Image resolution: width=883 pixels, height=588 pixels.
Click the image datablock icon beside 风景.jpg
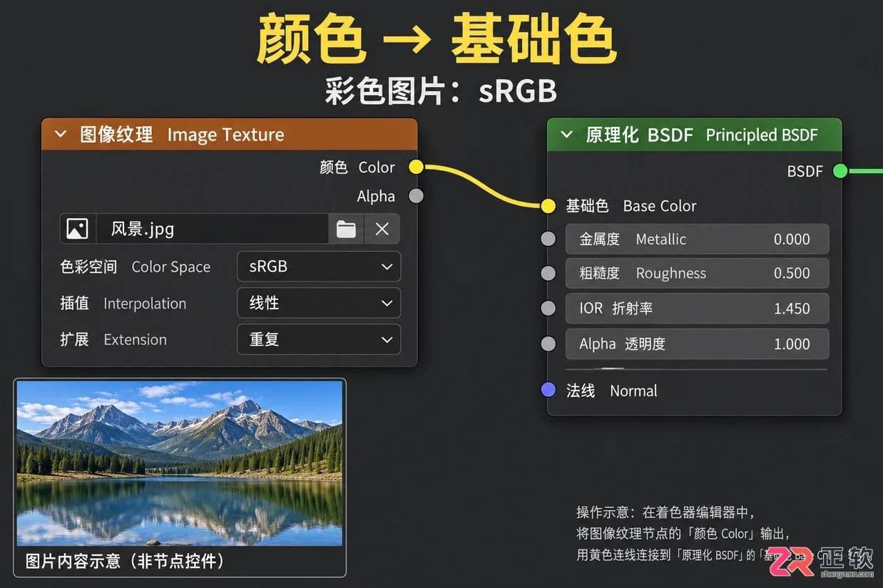(77, 229)
